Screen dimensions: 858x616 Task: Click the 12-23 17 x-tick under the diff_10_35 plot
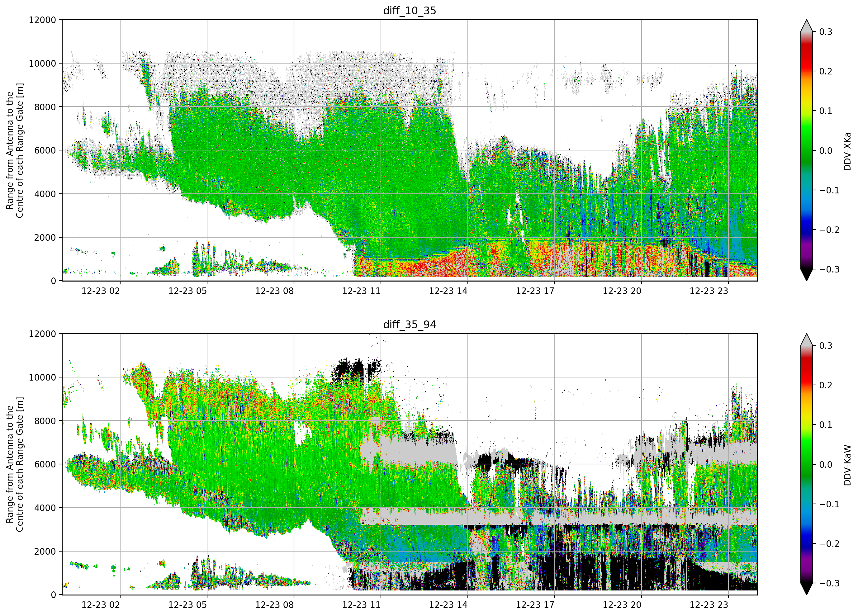pos(535,291)
